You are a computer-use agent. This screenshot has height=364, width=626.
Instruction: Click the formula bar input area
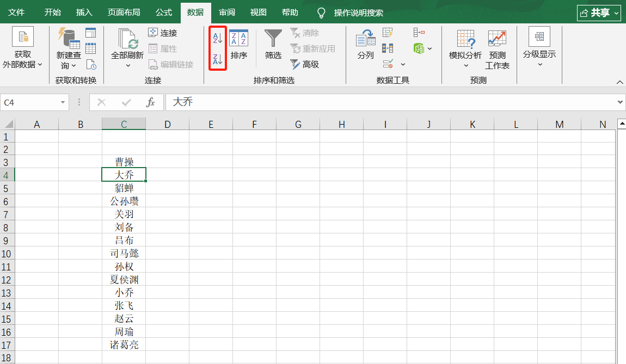point(327,102)
